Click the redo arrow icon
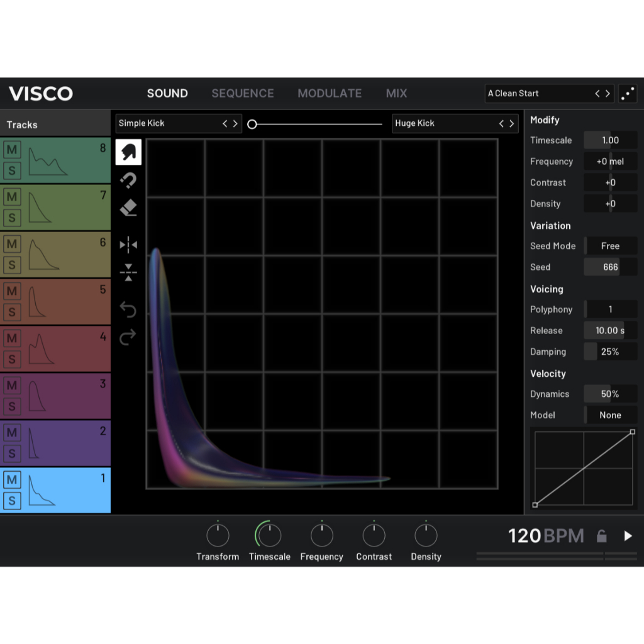 click(x=128, y=337)
